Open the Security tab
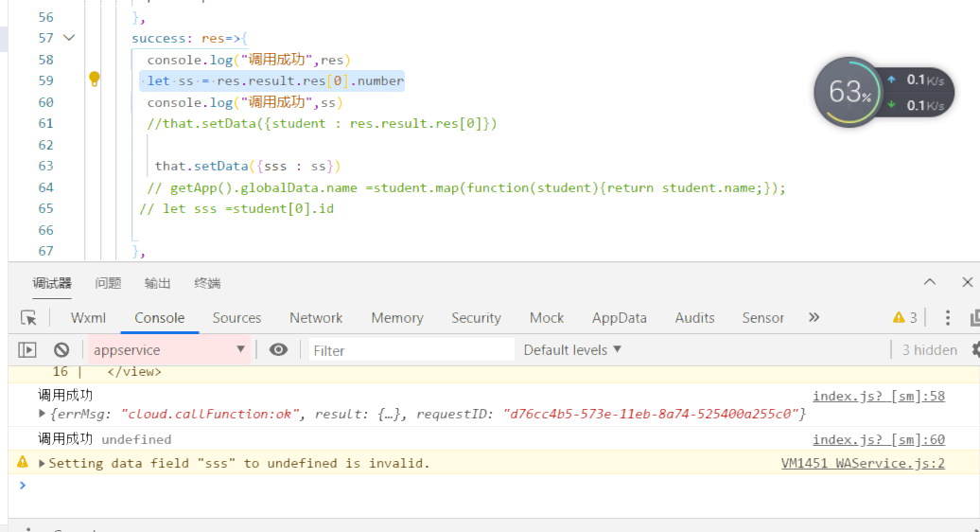The image size is (980, 532). pyautogui.click(x=476, y=318)
